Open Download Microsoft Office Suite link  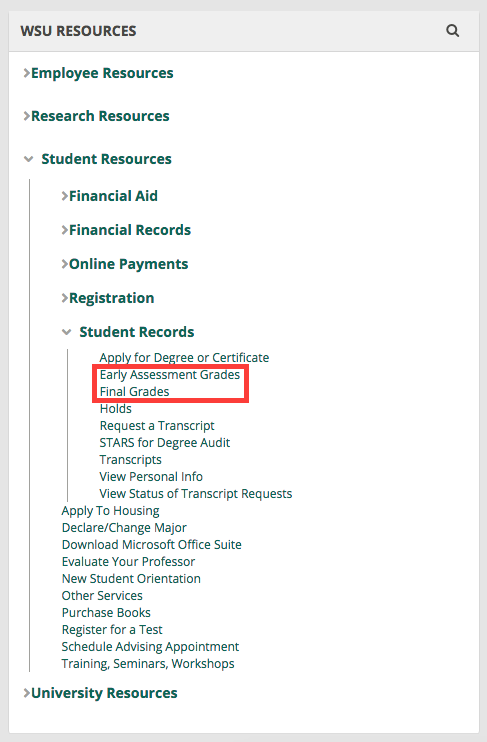tap(151, 545)
